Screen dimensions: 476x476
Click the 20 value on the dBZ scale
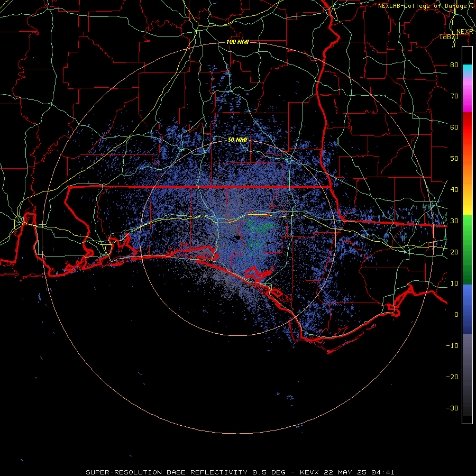pyautogui.click(x=454, y=252)
